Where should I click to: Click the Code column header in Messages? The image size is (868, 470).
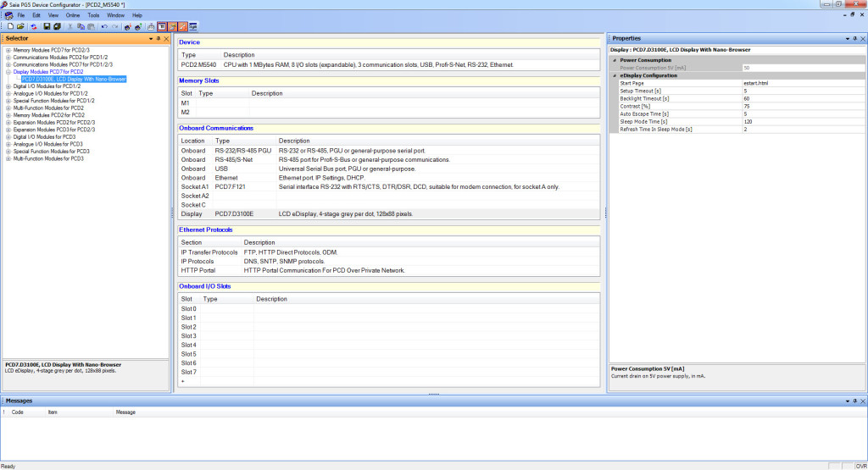(x=18, y=412)
